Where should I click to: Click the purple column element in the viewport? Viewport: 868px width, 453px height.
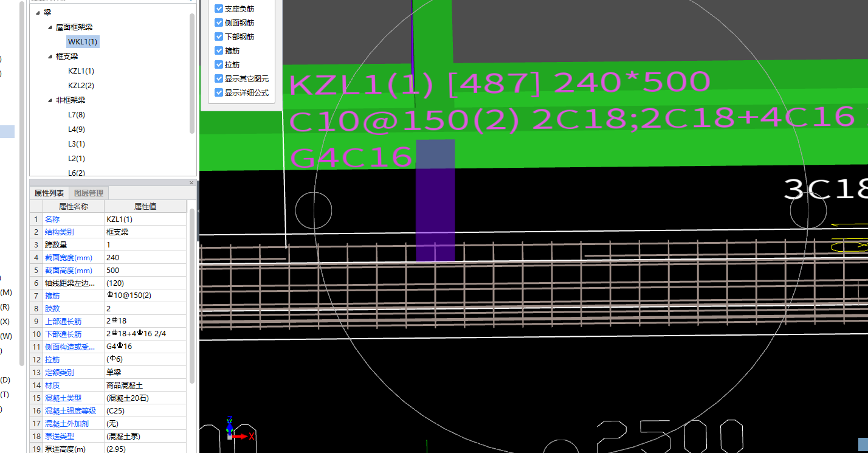tap(435, 201)
